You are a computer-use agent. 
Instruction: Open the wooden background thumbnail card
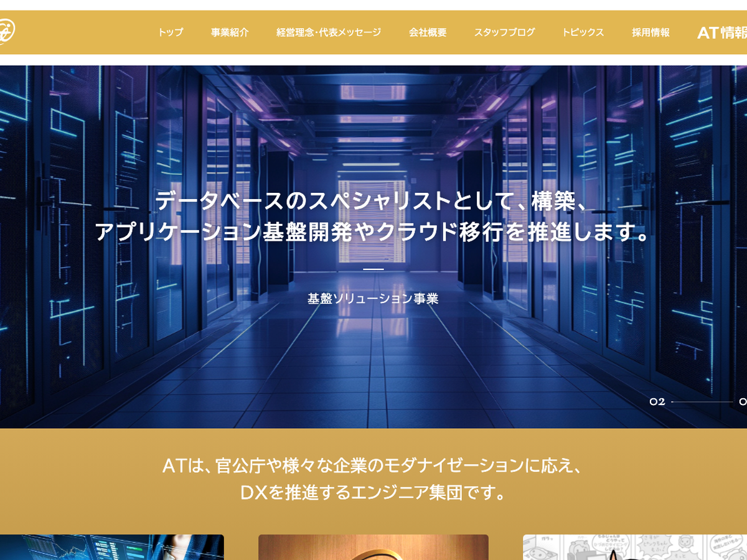tap(373, 548)
